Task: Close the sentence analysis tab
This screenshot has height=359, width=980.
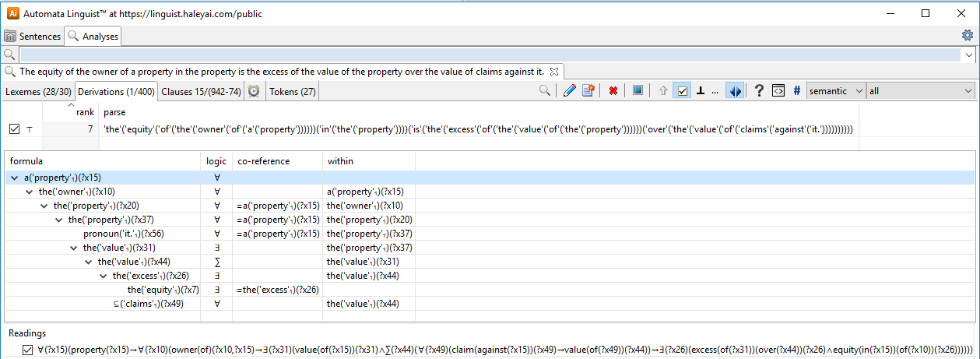Action: coord(554,72)
